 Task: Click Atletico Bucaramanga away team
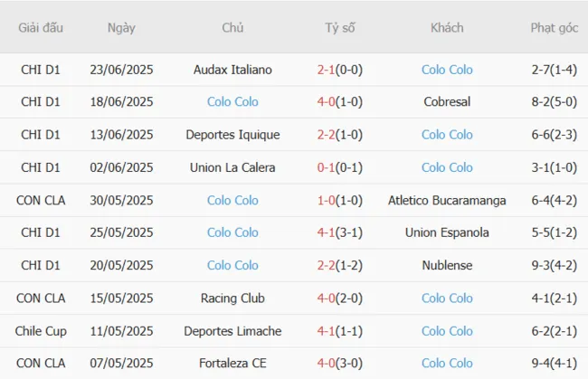pos(447,200)
